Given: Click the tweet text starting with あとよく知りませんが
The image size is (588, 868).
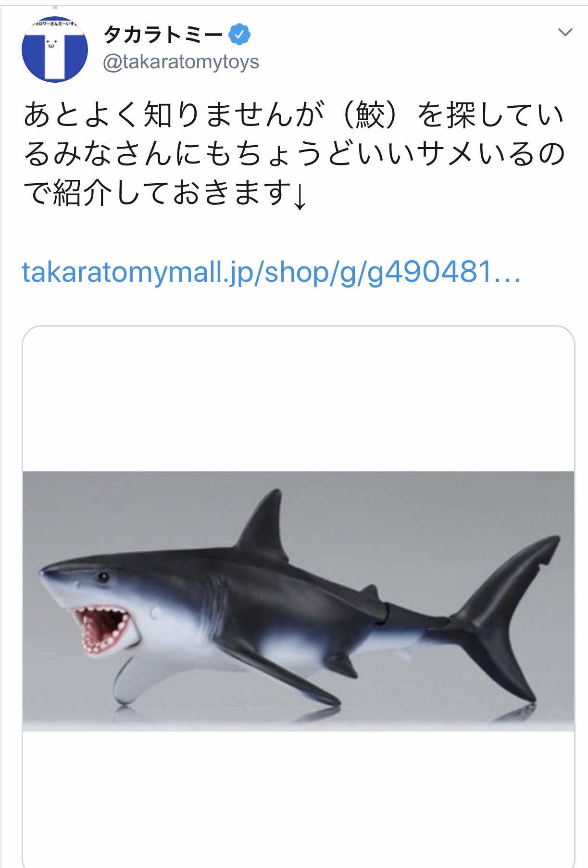Looking at the screenshot, I should tap(294, 154).
